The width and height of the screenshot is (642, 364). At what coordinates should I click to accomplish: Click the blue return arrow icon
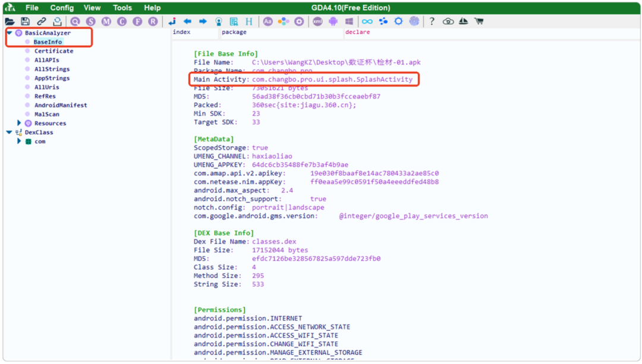tap(172, 21)
